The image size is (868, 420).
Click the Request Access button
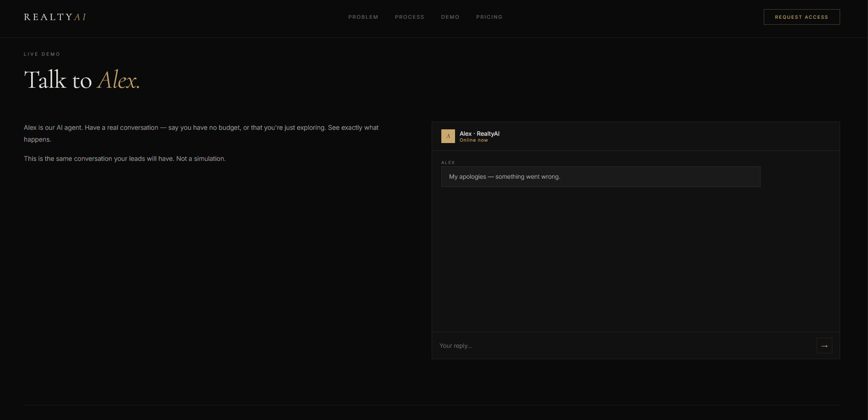[x=801, y=17]
